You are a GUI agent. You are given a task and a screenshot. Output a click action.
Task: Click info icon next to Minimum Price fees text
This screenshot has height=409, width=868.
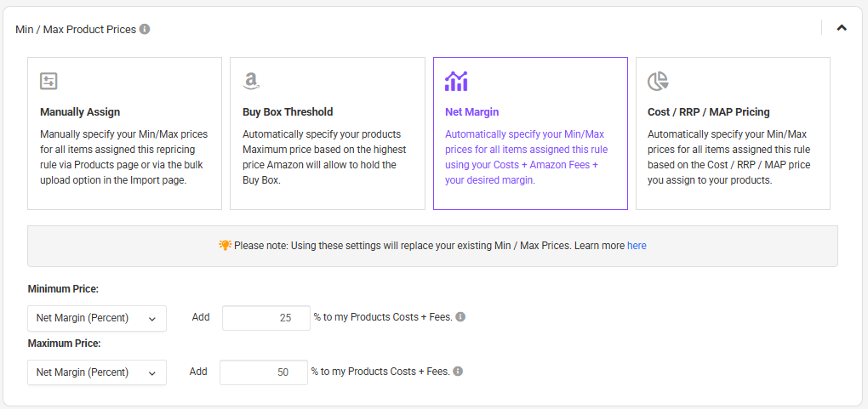click(x=460, y=317)
